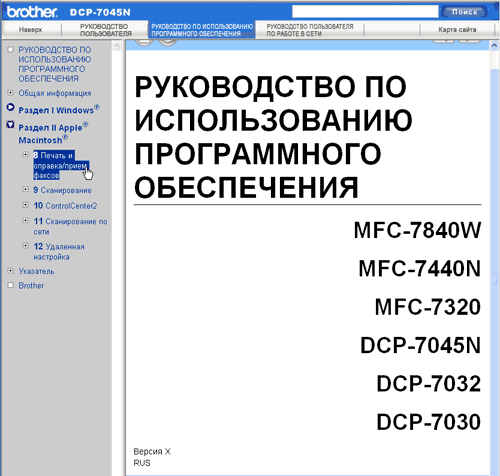Click inside the search text field
Image resolution: width=500 pixels, height=476 pixels.
click(x=365, y=12)
